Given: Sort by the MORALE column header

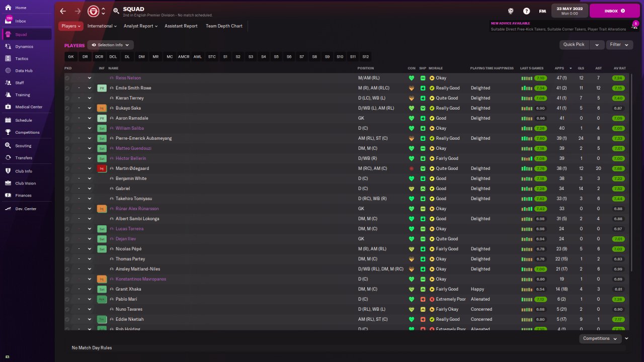Looking at the screenshot, I should [x=436, y=68].
